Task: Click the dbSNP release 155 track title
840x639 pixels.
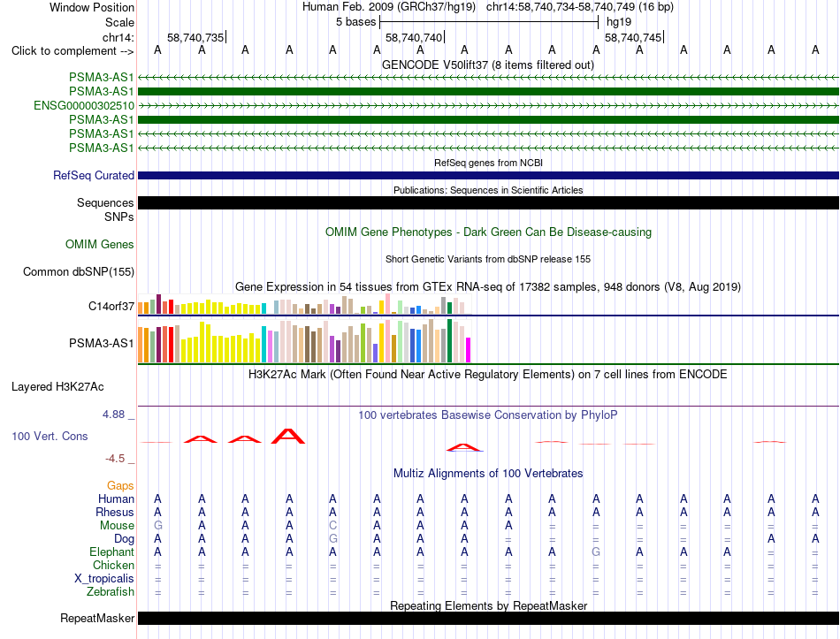Action: click(x=488, y=259)
